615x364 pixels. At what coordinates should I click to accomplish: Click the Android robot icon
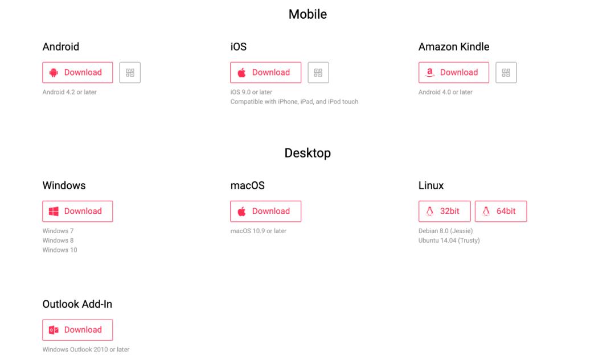tap(54, 73)
